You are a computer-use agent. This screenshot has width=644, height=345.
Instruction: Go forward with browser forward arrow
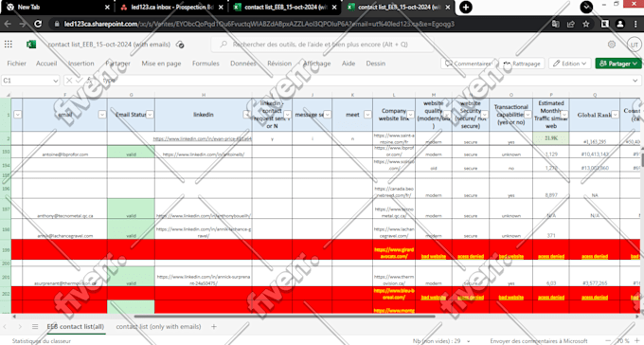[x=23, y=24]
